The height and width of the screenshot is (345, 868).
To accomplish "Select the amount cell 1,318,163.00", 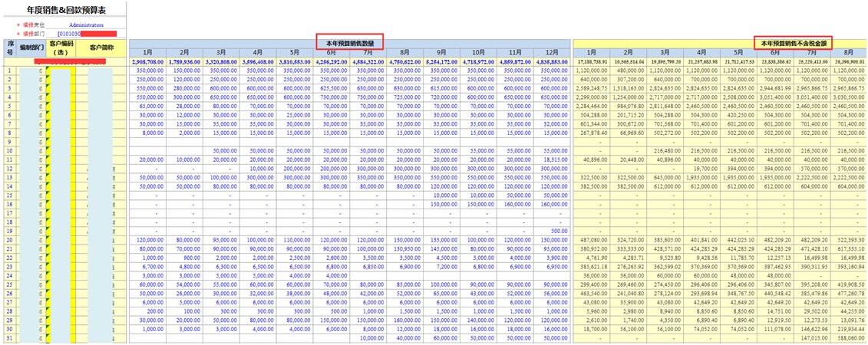I will 629,88.
